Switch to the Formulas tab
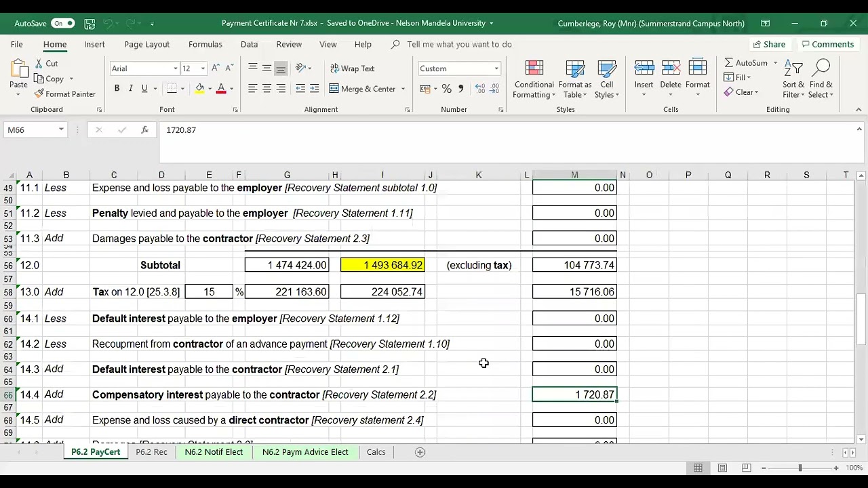The image size is (868, 488). click(205, 44)
